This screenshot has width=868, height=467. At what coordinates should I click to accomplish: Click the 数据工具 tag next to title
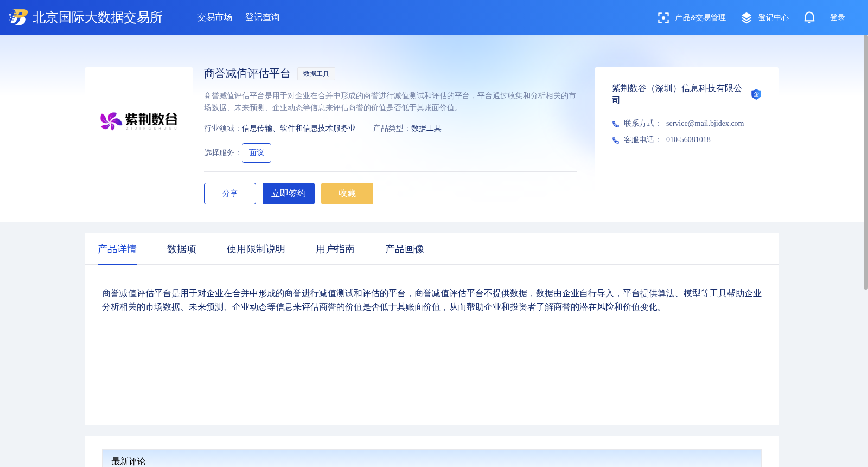[x=316, y=74]
